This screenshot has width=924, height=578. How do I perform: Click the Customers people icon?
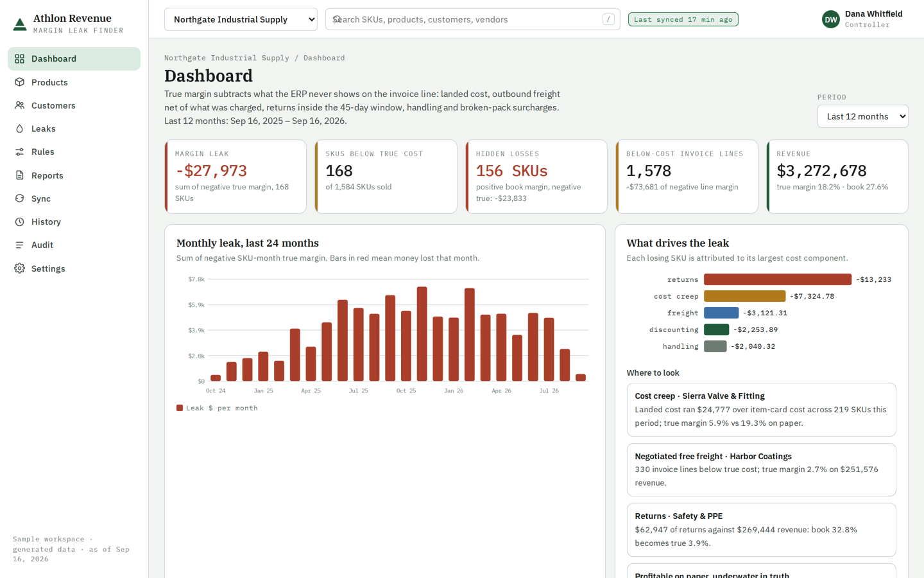20,105
